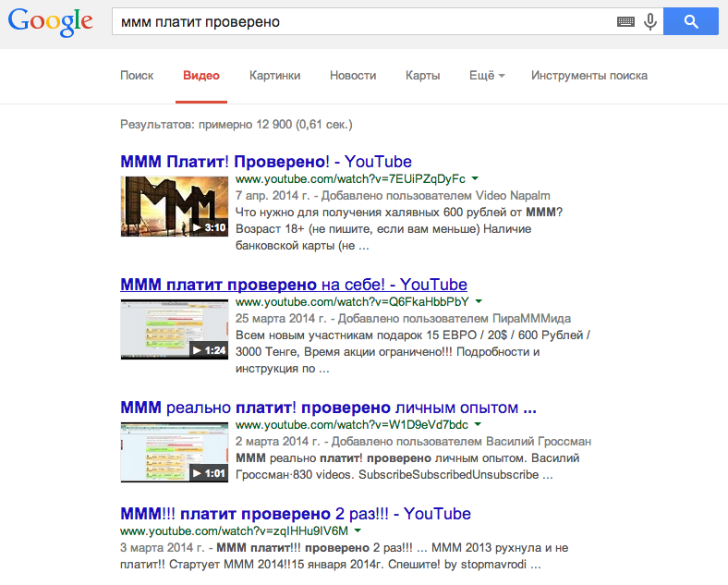Click the MMM video thumbnail 3:10

(174, 206)
